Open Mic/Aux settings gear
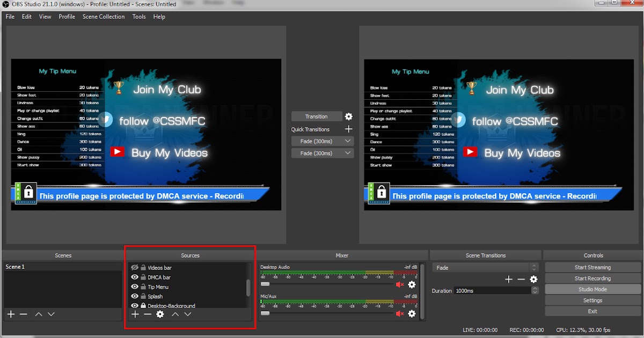Screen dimensions: 644x338 point(412,313)
